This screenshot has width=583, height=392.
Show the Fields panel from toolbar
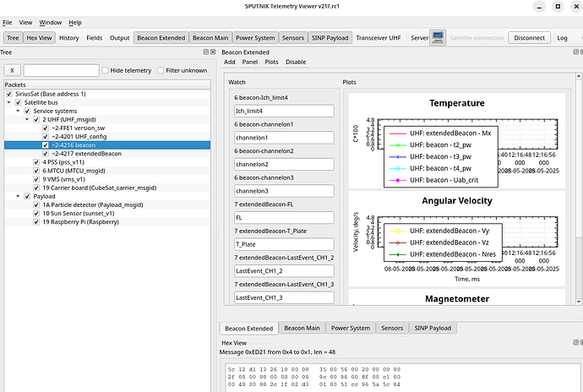tap(95, 38)
